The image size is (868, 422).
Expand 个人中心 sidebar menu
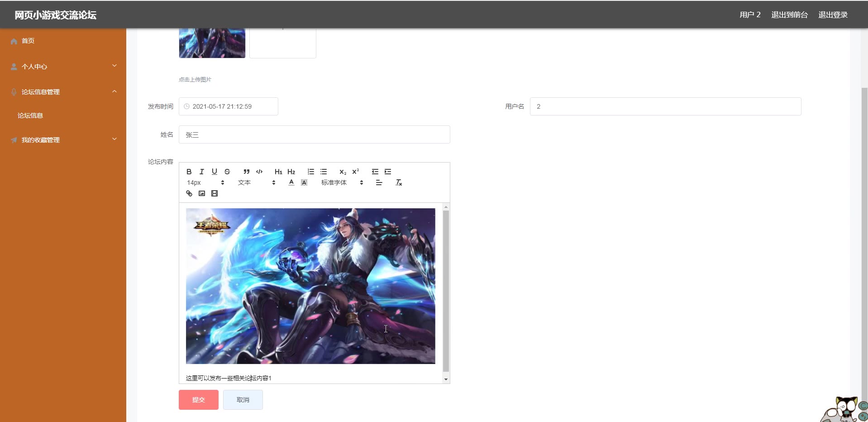[x=63, y=67]
